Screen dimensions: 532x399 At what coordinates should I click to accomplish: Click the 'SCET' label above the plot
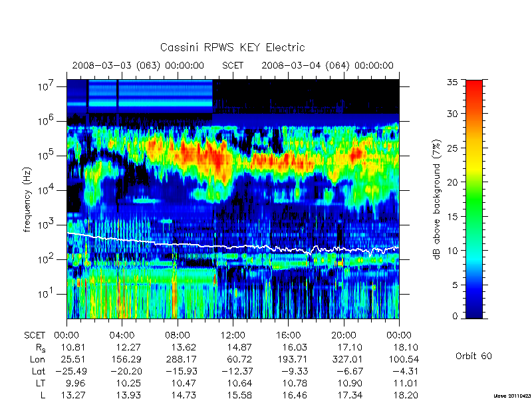pyautogui.click(x=233, y=65)
